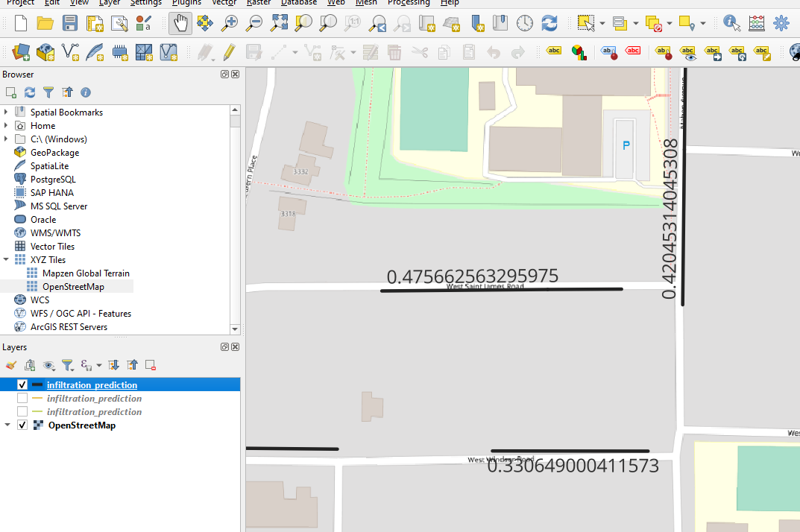Open the New Map View icon

426,23
